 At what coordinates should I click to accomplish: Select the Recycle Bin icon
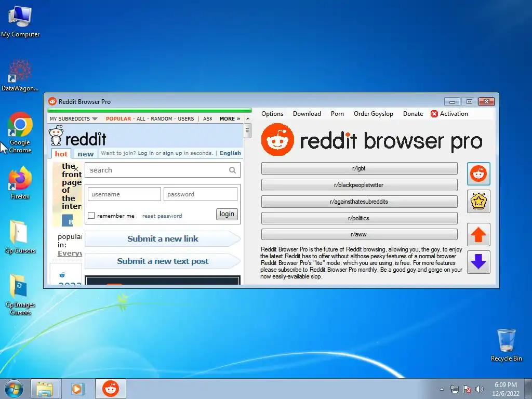tap(506, 345)
